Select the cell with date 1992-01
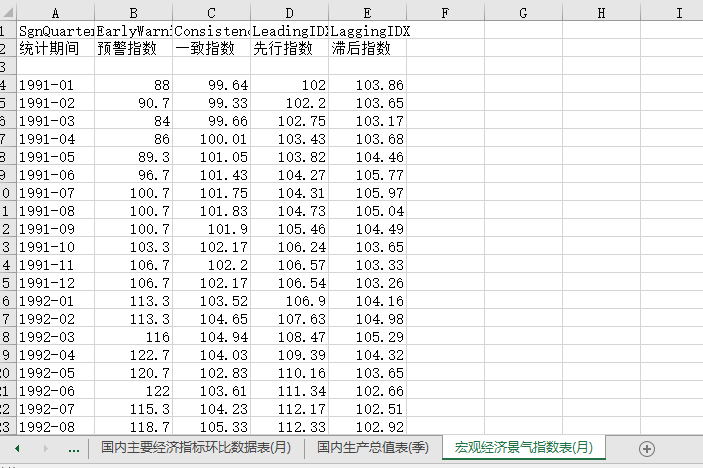 point(56,300)
